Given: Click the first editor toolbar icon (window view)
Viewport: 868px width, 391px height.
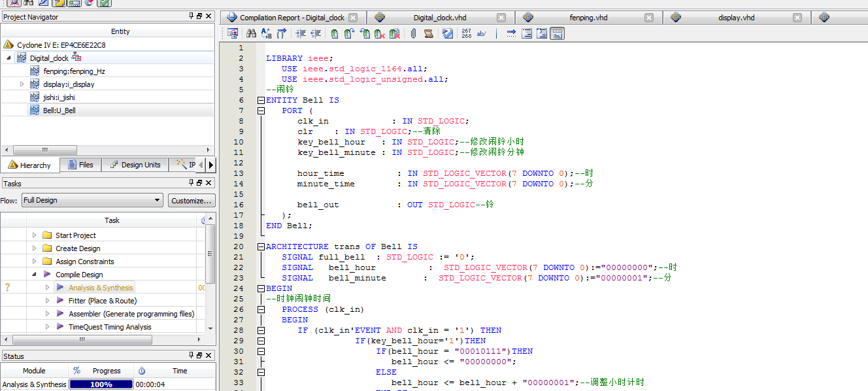Looking at the screenshot, I should (232, 33).
